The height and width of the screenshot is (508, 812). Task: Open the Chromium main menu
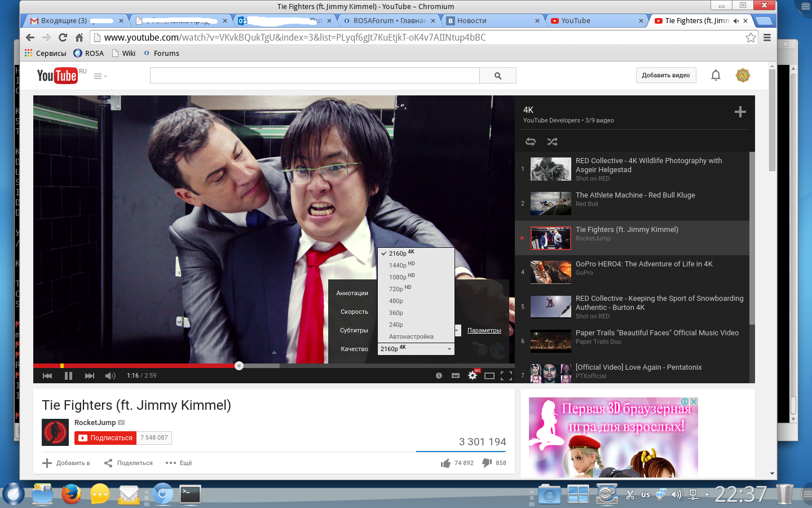click(x=767, y=38)
